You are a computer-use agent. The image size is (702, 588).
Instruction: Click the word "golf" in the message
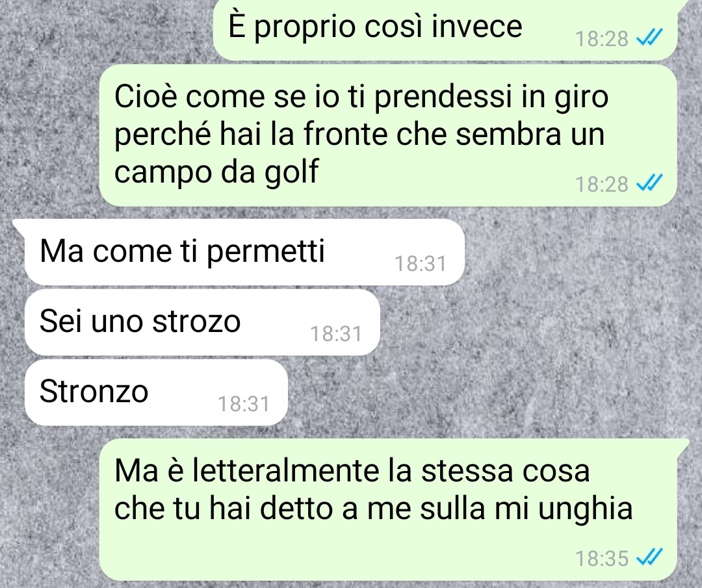[291, 172]
